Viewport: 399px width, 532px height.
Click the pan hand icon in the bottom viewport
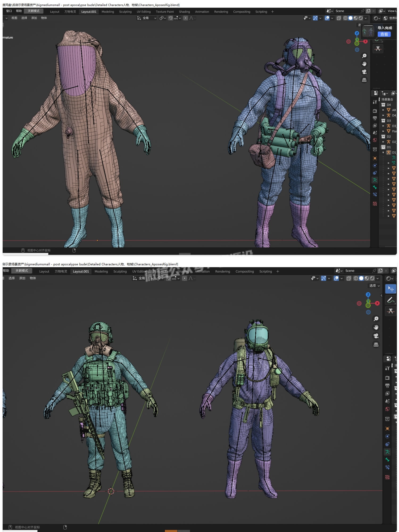click(x=376, y=327)
